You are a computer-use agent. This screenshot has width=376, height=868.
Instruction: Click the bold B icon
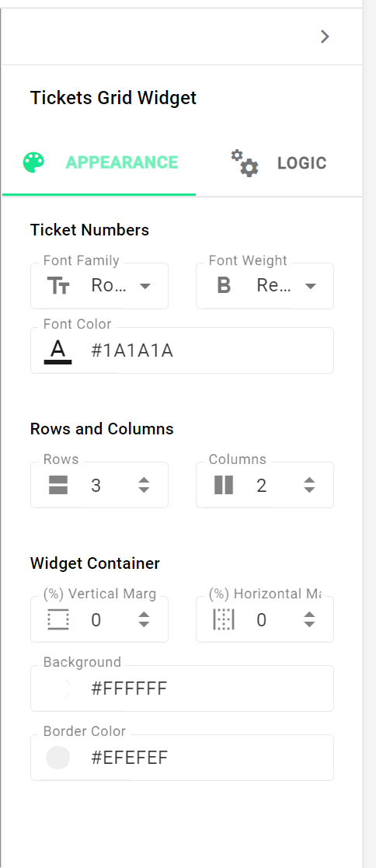(224, 286)
